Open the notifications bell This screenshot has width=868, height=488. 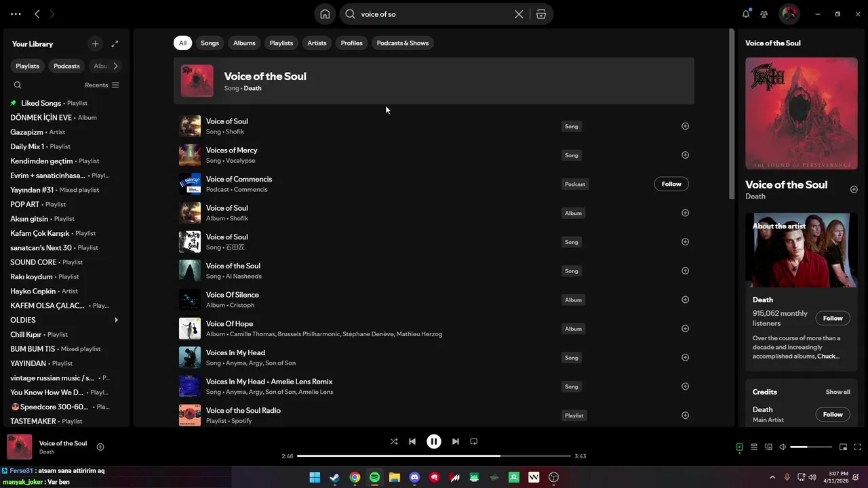pyautogui.click(x=746, y=14)
